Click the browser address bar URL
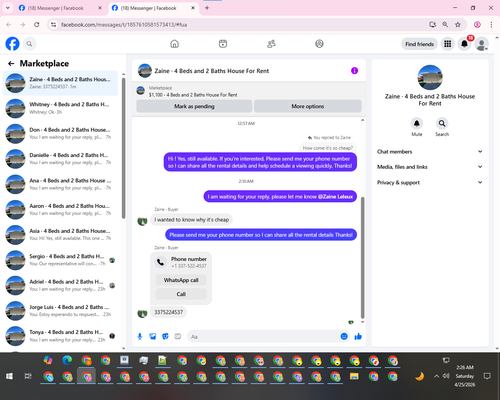The height and width of the screenshot is (400, 500). (x=124, y=25)
